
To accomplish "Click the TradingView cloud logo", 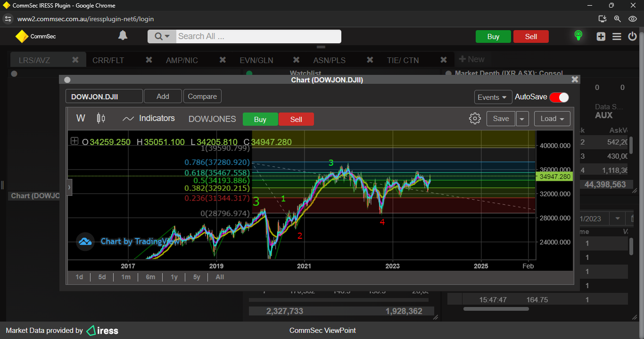I will coord(85,242).
